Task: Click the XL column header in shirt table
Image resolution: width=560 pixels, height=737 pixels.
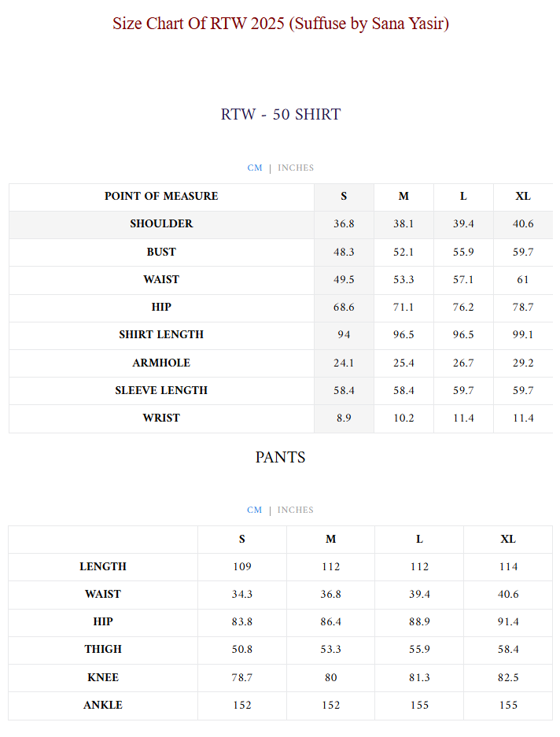Action: coord(523,196)
